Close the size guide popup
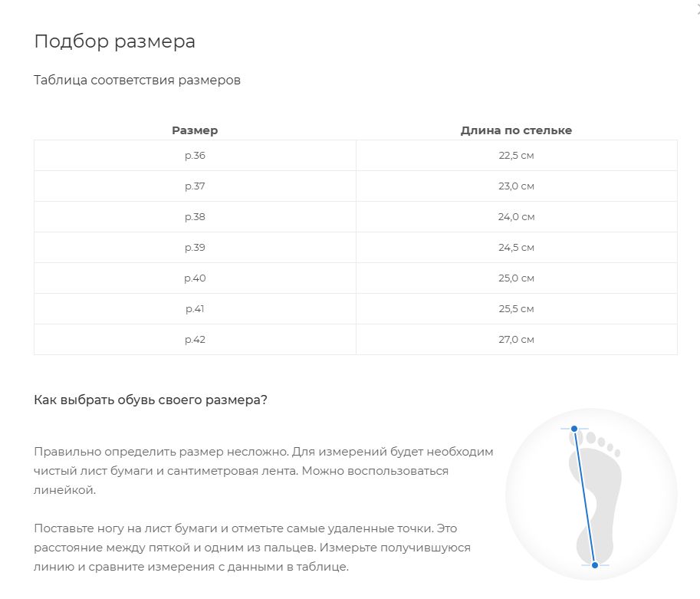This screenshot has width=700, height=599. coord(697,8)
